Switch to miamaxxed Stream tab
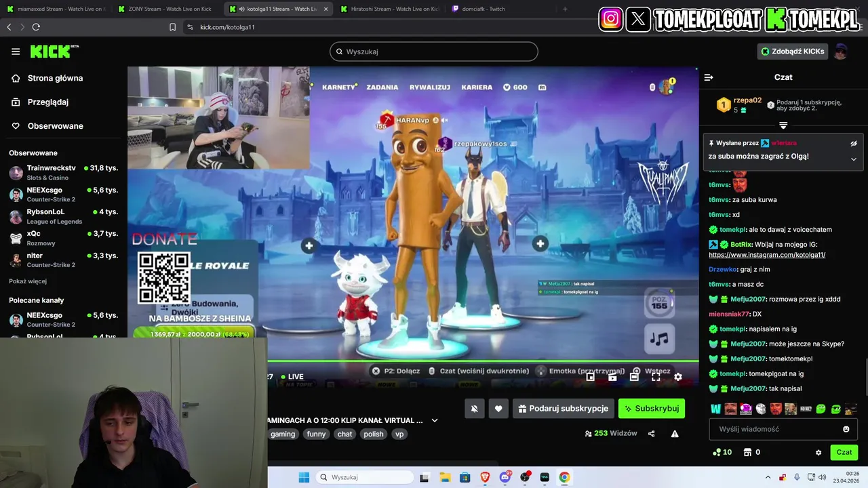868x488 pixels. click(55, 9)
